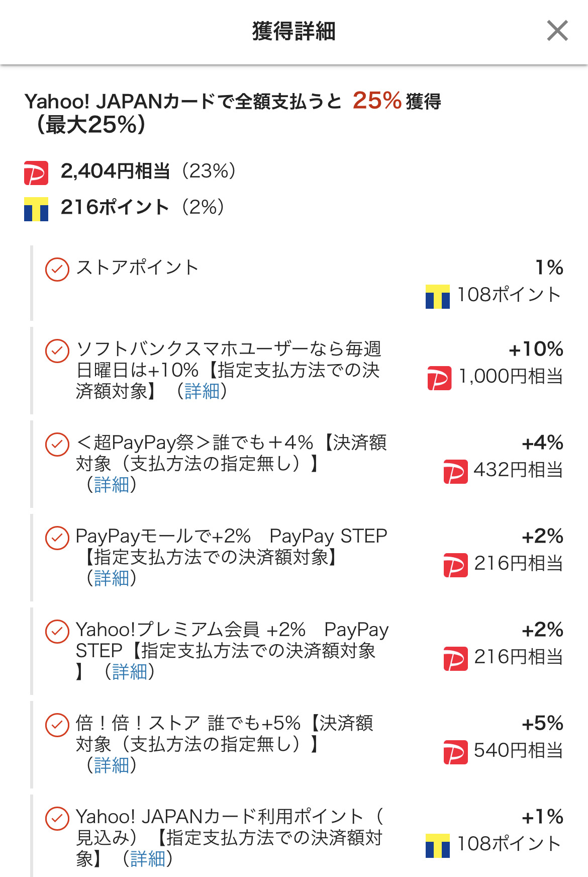The height and width of the screenshot is (877, 588).
Task: Click the T-Point icon beside 216ポイント
Action: coord(36,209)
